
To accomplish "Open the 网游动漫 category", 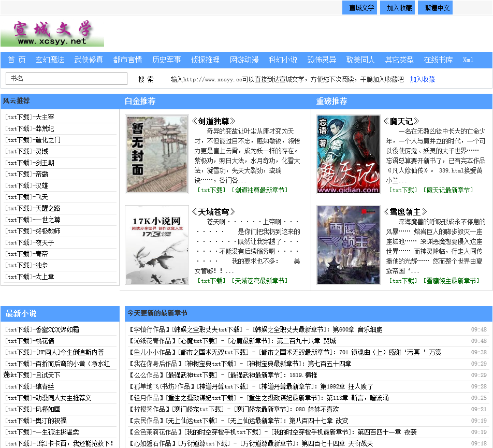I will (244, 60).
